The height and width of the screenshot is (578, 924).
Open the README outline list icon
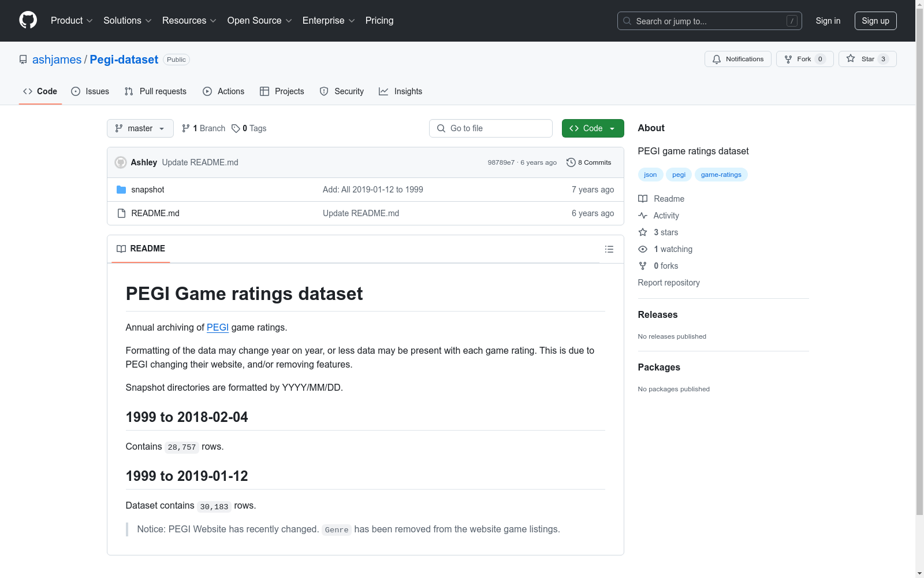609,249
